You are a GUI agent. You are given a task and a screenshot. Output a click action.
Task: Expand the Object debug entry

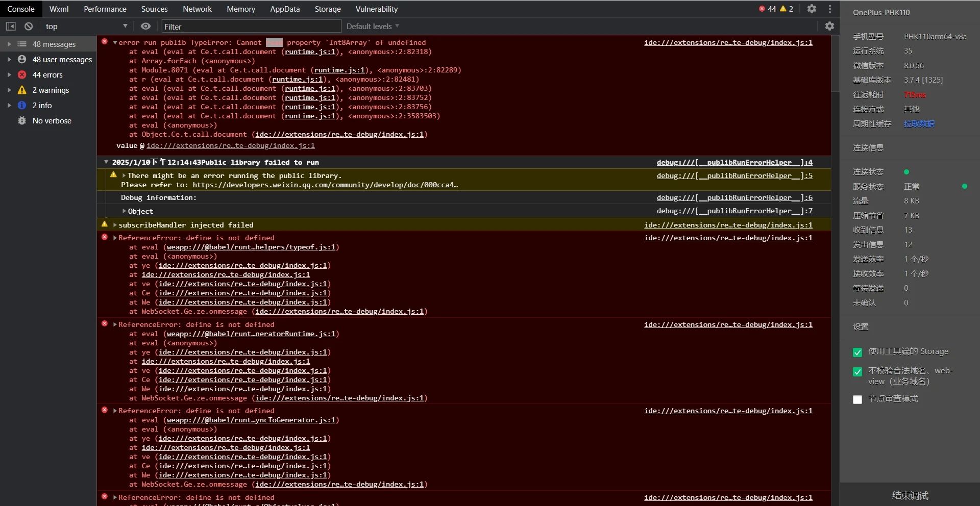coord(124,211)
